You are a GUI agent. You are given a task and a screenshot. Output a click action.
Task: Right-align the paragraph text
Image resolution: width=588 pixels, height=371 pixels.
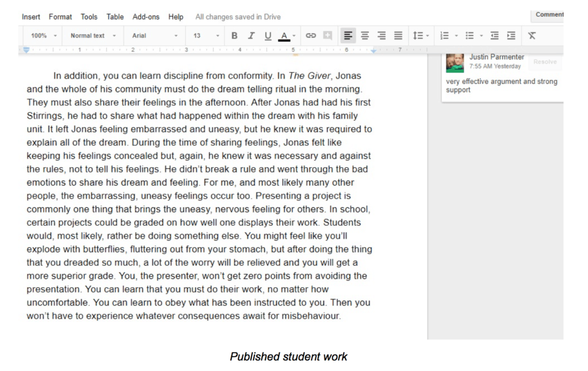[x=381, y=36]
